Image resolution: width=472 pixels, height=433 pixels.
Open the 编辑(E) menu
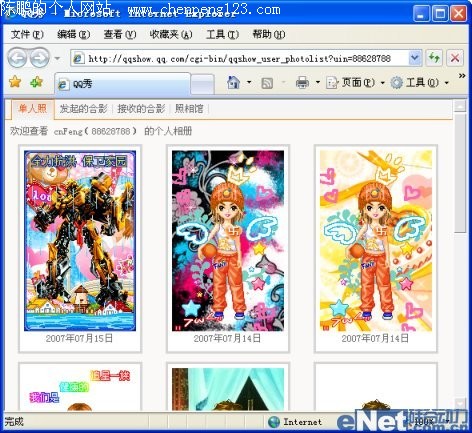point(73,34)
